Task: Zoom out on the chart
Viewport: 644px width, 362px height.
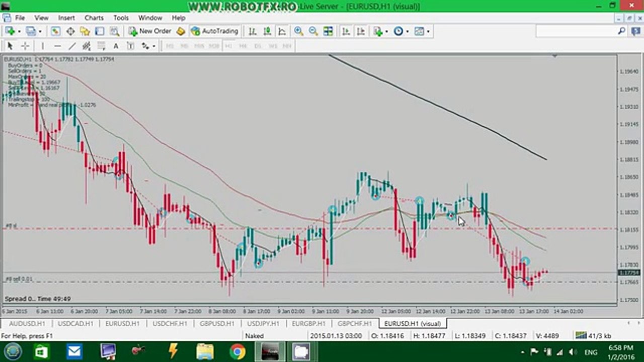Action: click(313, 31)
